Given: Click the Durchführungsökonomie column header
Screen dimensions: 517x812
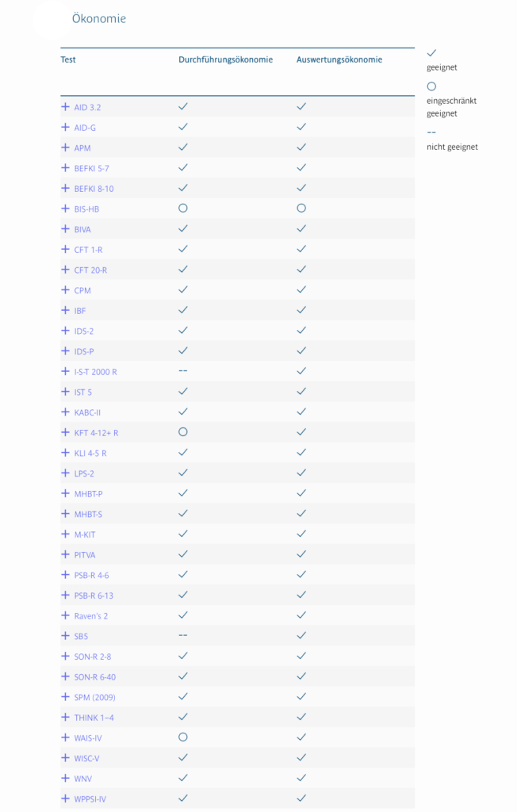Looking at the screenshot, I should 225,59.
